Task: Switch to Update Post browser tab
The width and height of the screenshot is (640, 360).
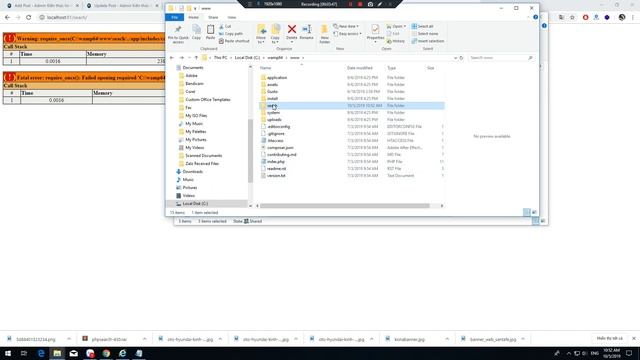Action: tap(122, 6)
